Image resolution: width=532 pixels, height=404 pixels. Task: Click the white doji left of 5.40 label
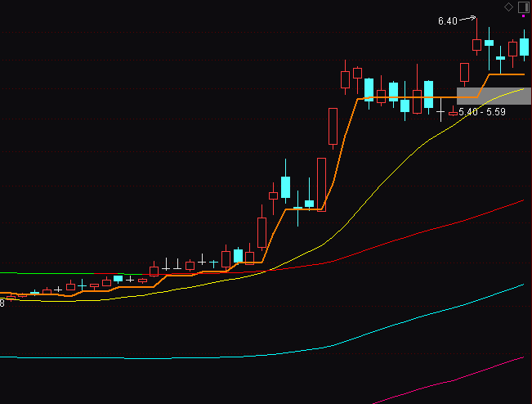(441, 110)
